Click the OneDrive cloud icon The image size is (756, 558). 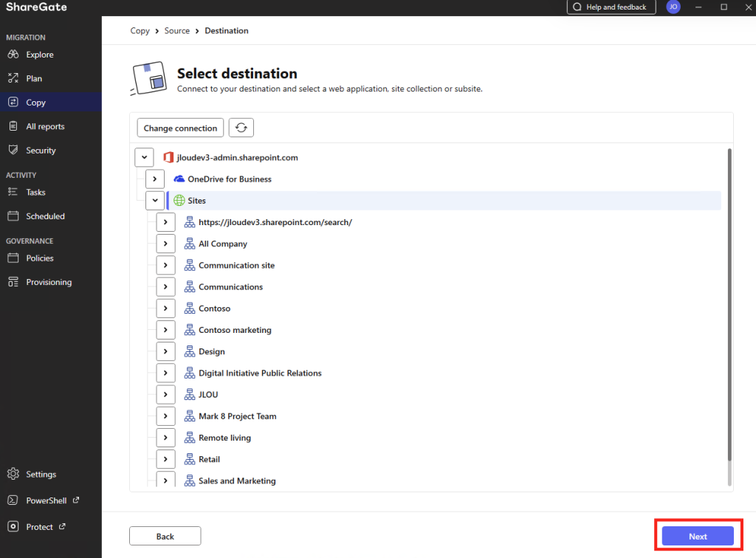[x=179, y=179]
